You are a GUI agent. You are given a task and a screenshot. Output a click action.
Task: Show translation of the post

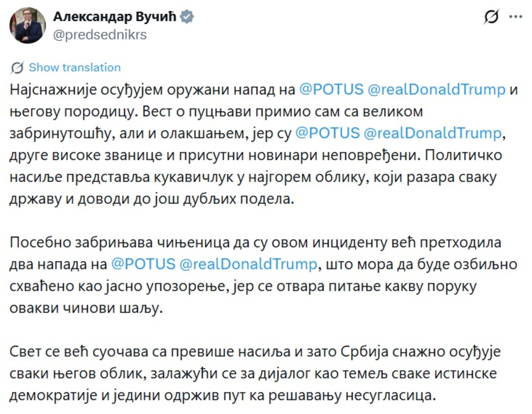[x=74, y=67]
